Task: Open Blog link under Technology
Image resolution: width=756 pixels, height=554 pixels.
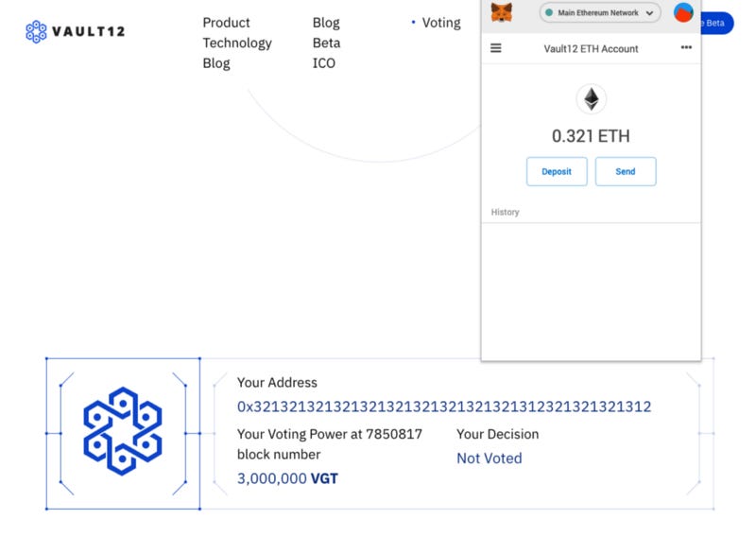Action: [216, 63]
